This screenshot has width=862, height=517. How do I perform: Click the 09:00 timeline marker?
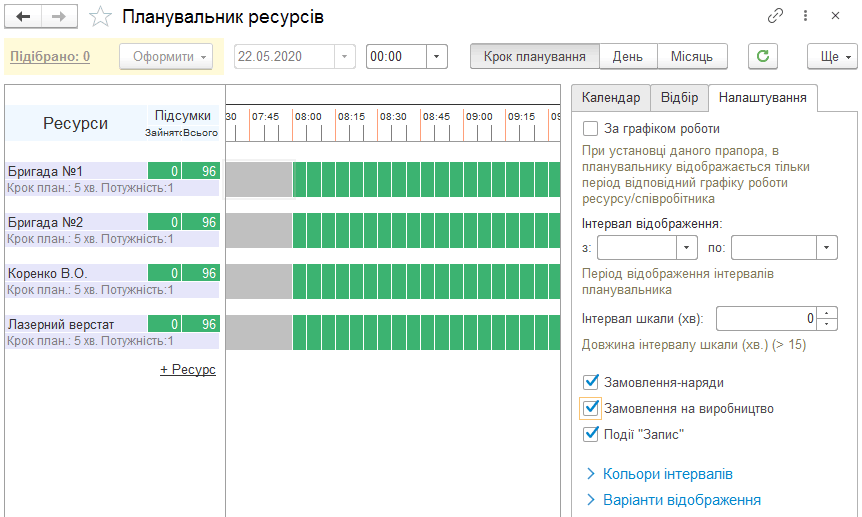tap(479, 117)
